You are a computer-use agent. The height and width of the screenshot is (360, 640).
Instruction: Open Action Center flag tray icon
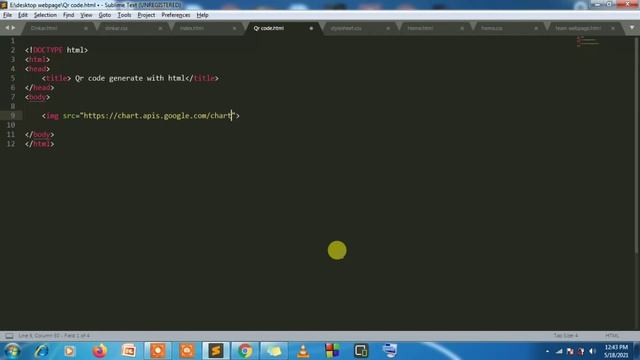[570, 351]
